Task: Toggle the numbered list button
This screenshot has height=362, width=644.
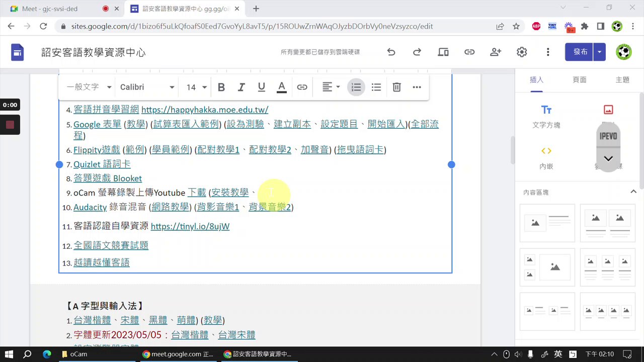Action: pyautogui.click(x=356, y=87)
